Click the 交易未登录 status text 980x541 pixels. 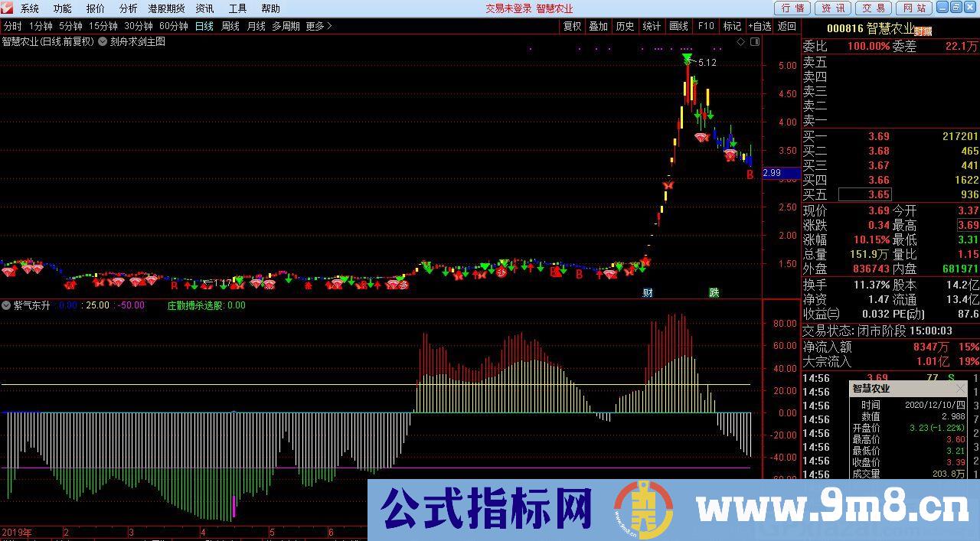click(x=508, y=8)
